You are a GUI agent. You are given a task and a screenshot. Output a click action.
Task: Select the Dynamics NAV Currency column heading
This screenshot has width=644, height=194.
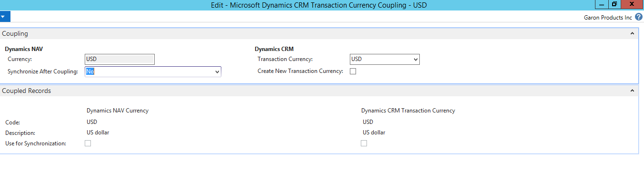[118, 111]
